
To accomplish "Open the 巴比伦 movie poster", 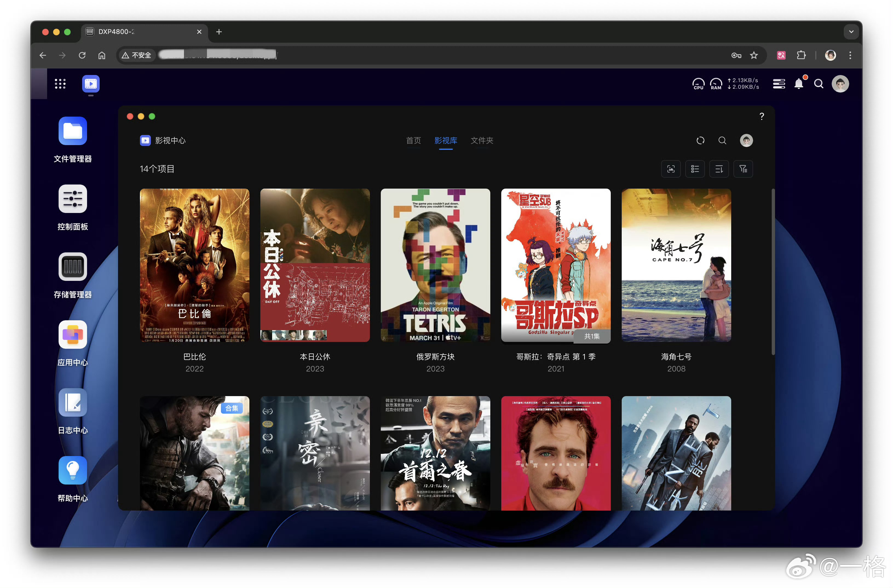I will tap(194, 265).
